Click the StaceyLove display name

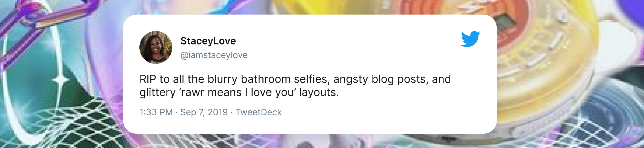208,41
